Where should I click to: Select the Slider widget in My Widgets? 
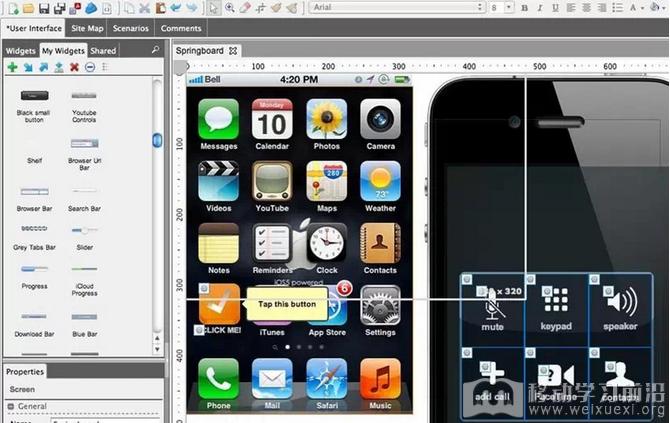85,238
